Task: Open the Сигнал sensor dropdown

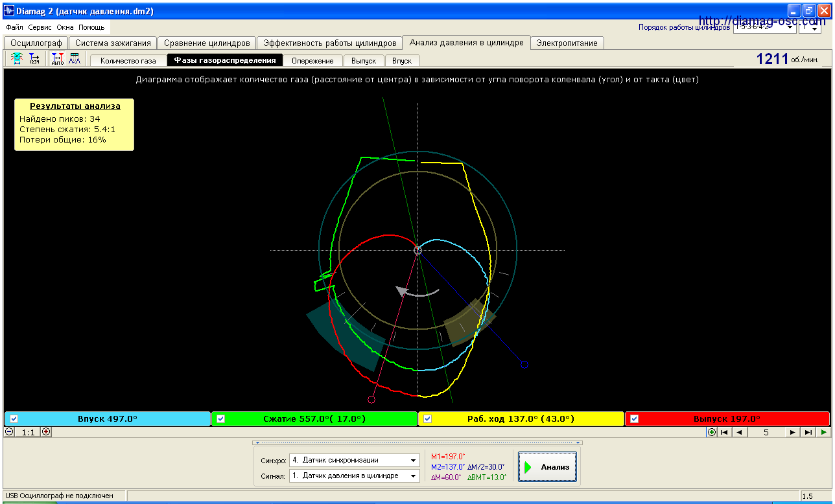Action: coord(355,475)
